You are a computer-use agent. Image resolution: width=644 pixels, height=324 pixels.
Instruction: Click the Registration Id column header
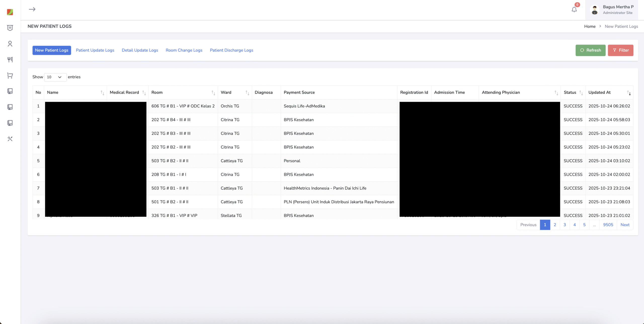tap(414, 92)
